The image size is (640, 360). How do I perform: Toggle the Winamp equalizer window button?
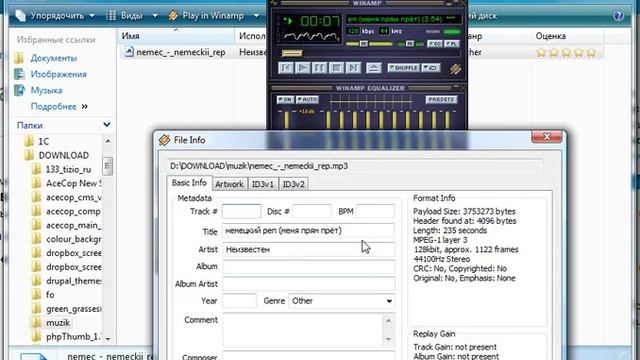[435, 44]
